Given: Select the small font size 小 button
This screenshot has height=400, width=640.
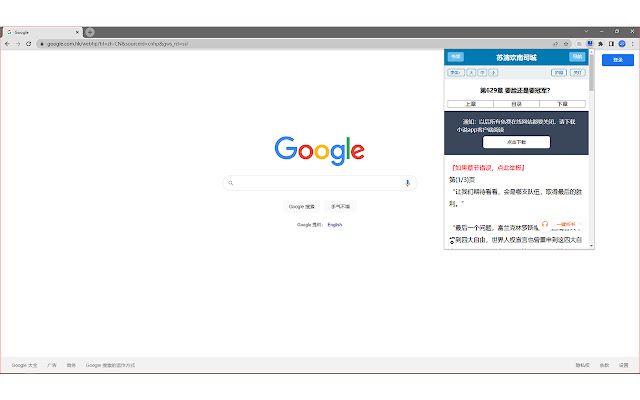Looking at the screenshot, I should click(493, 73).
